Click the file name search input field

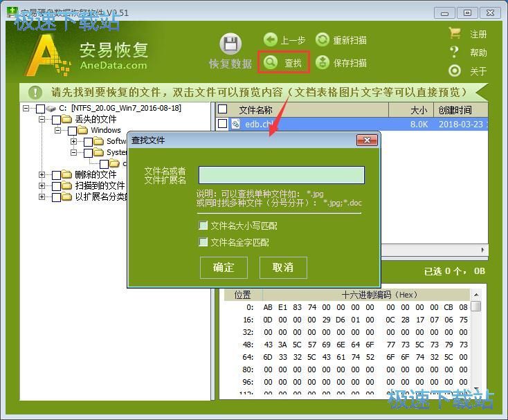[282, 175]
